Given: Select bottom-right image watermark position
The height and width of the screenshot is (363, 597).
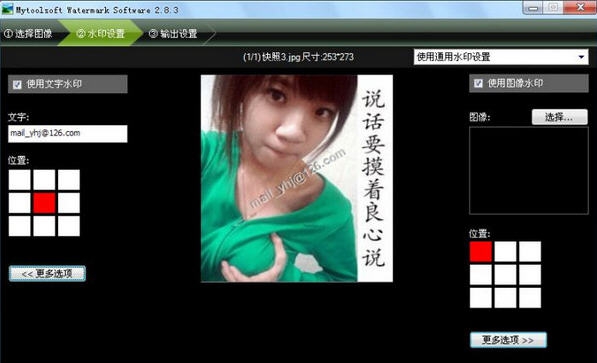Looking at the screenshot, I should (530, 298).
